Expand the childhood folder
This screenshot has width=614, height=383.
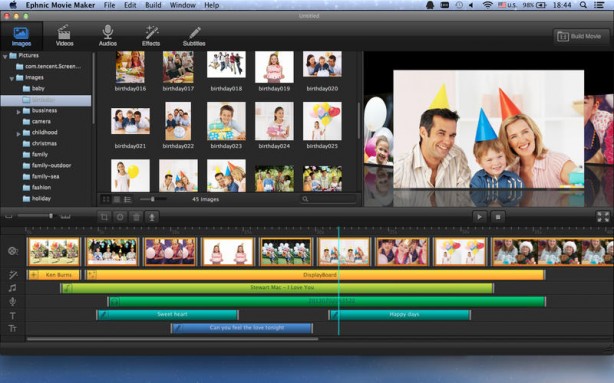tap(18, 134)
